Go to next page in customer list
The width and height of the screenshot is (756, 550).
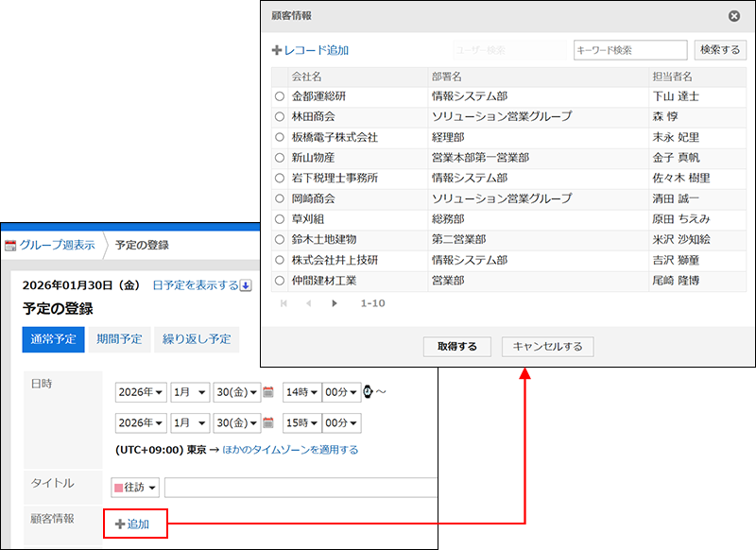coord(335,303)
